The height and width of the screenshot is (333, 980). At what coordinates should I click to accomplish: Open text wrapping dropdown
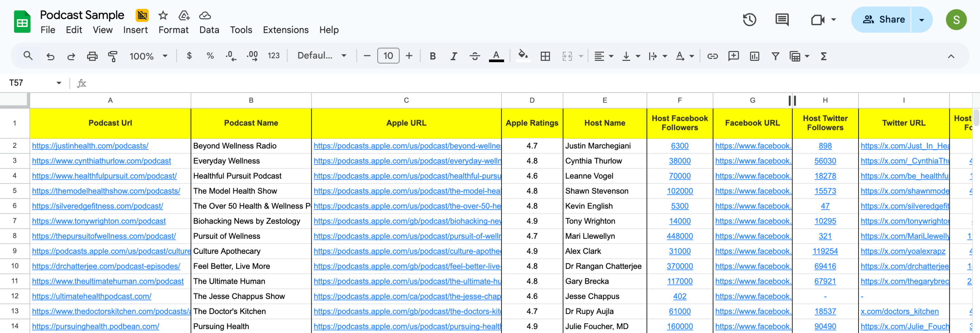click(657, 56)
